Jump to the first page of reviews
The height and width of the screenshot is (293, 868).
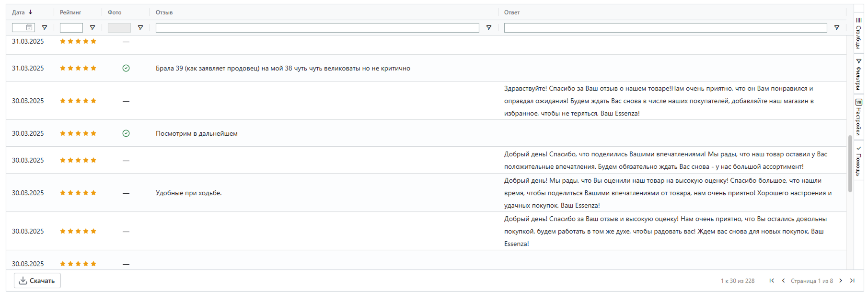[772, 281]
